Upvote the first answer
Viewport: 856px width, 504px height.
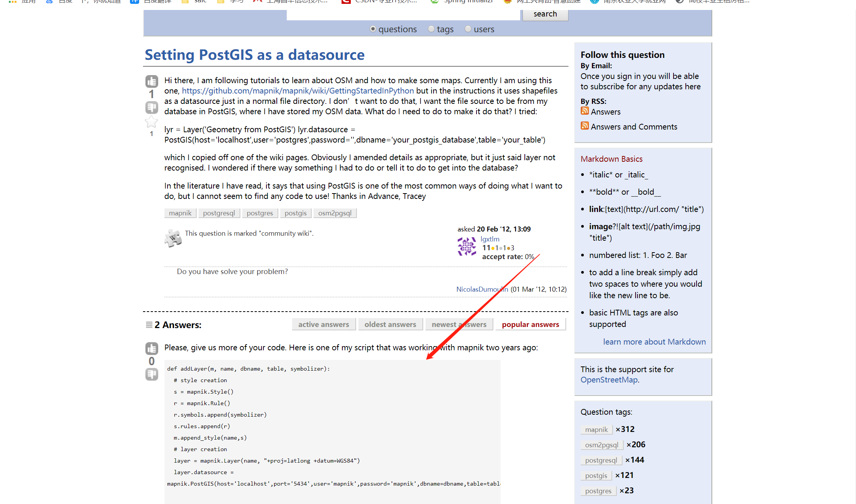click(151, 348)
